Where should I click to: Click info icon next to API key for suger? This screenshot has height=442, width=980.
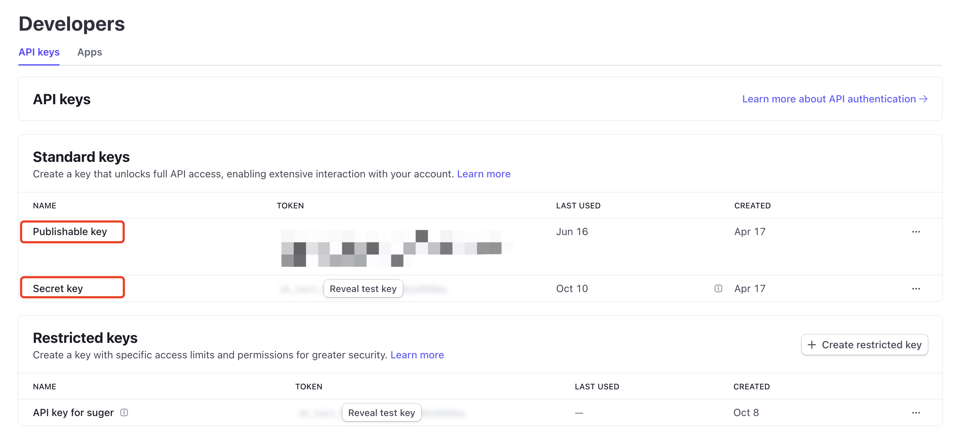click(124, 412)
